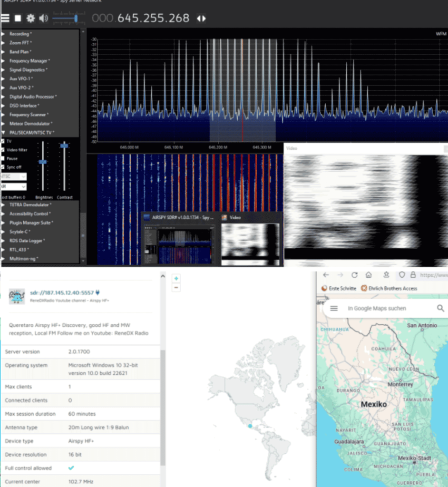Click the 645.255.268 frequency display
This screenshot has height=487, width=448.
(x=154, y=18)
